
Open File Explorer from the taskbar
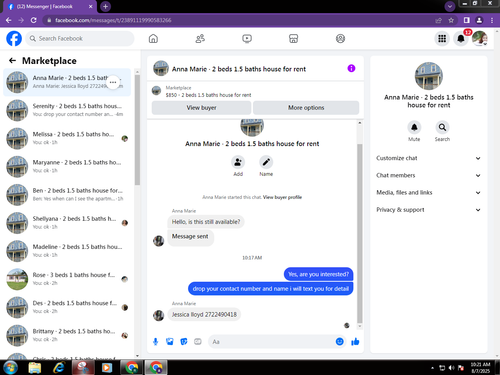pos(35,368)
